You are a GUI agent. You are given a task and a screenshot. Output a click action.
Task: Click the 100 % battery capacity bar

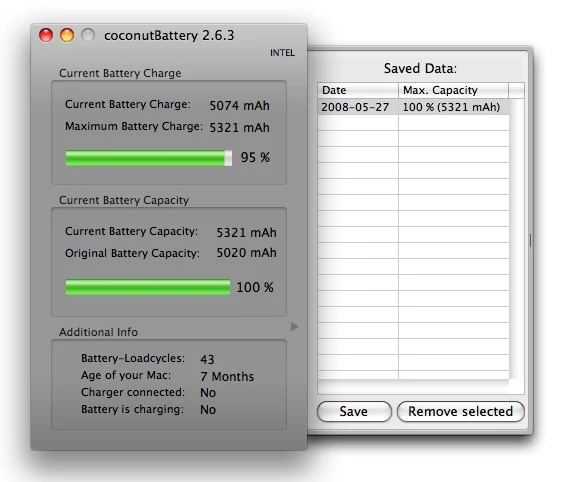[148, 287]
